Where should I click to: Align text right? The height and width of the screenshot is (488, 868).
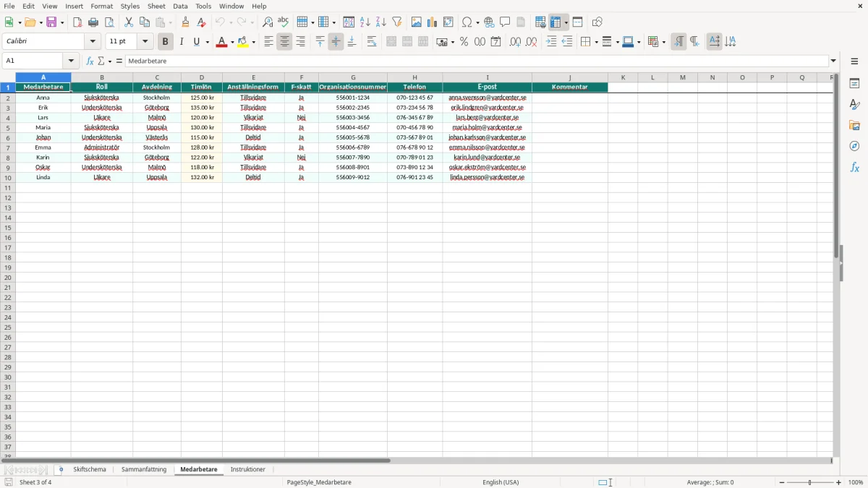300,42
